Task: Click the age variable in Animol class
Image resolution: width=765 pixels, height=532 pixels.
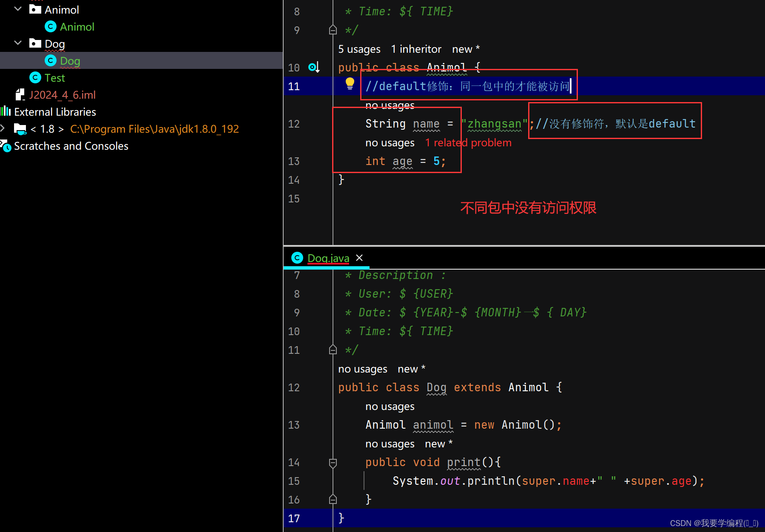Action: (402, 161)
